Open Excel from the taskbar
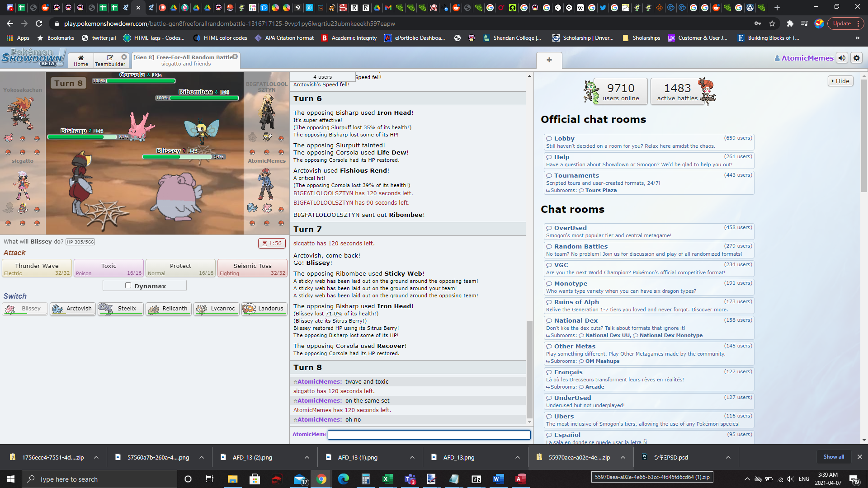Viewport: 868px width, 488px height. click(387, 479)
